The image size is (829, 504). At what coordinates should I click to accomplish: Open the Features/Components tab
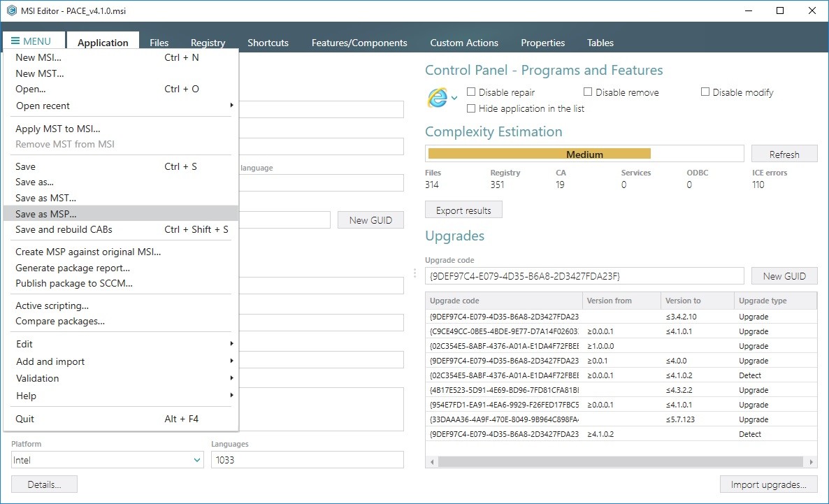(359, 43)
